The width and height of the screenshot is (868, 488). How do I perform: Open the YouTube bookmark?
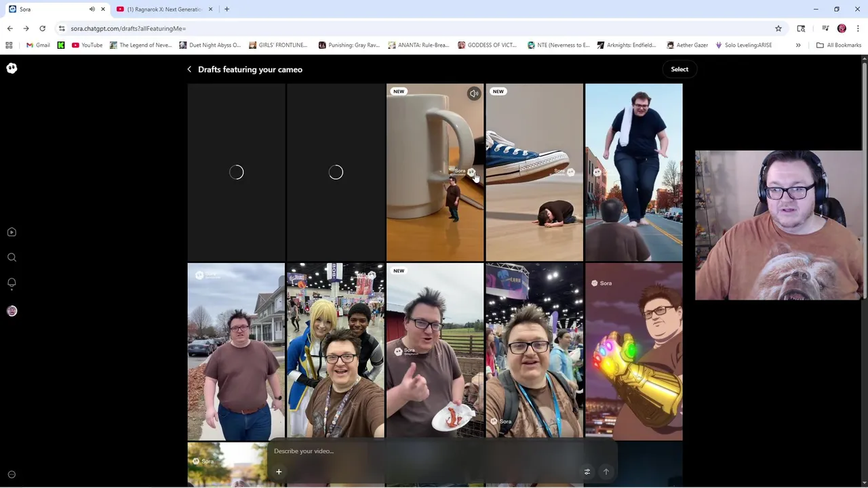[x=87, y=45]
